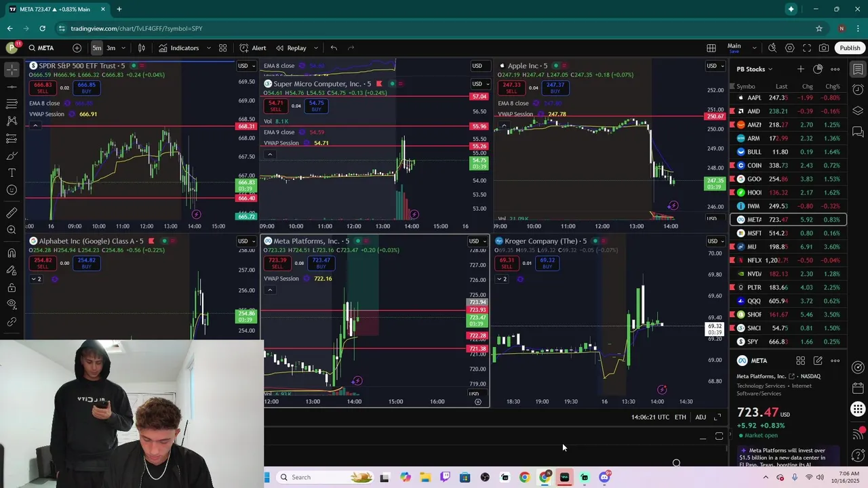Expand the interval dropdown next to 3m
Screen dimensions: 868x488
point(123,48)
